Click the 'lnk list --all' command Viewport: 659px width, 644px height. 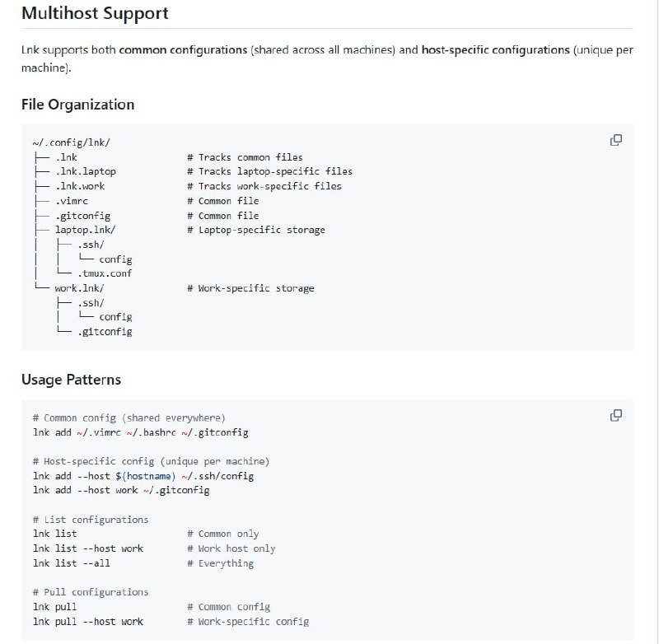[72, 563]
